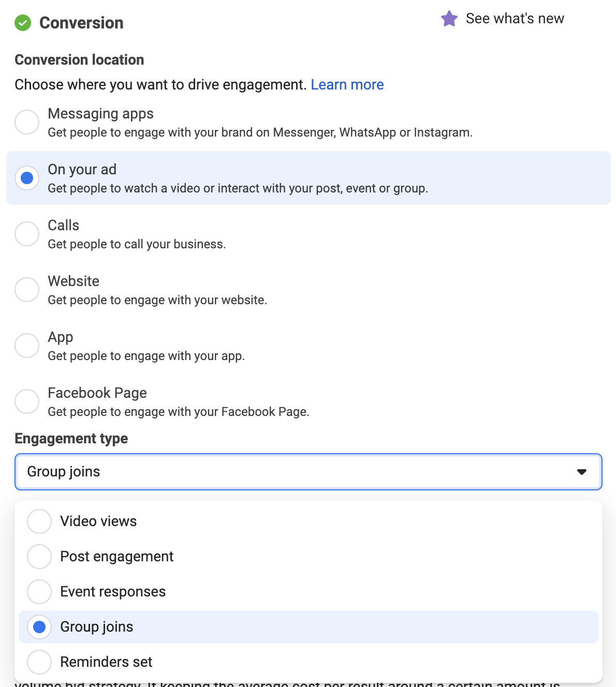Select the On your ad option
Viewport: 616px width, 687px height.
tap(309, 178)
